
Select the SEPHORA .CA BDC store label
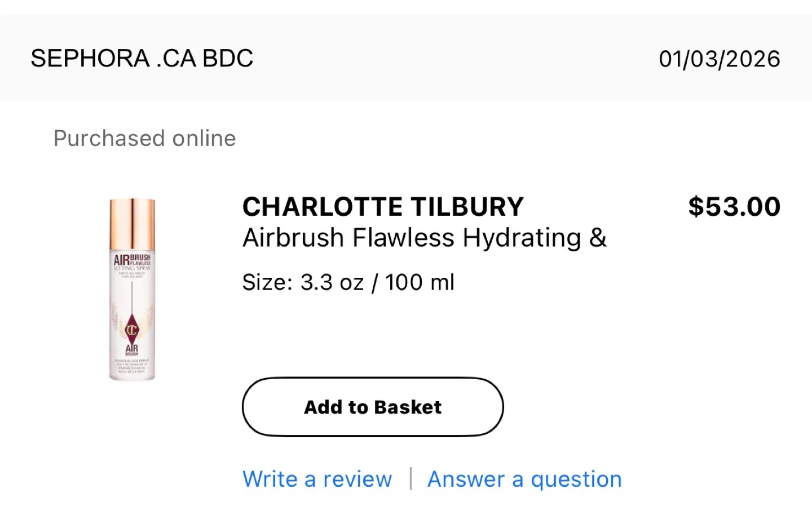pyautogui.click(x=142, y=59)
